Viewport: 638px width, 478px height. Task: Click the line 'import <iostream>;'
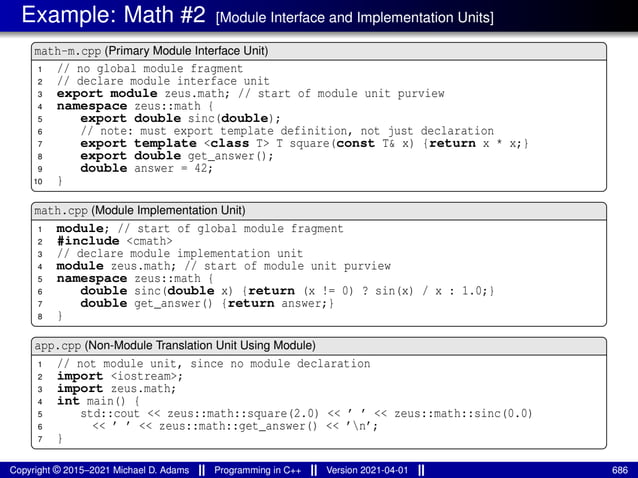(120, 376)
